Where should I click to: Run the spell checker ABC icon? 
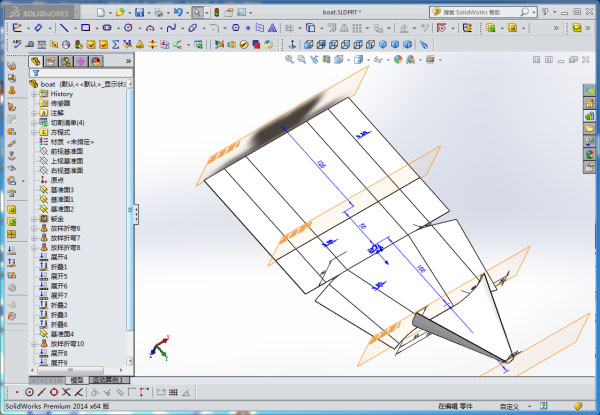17,44
